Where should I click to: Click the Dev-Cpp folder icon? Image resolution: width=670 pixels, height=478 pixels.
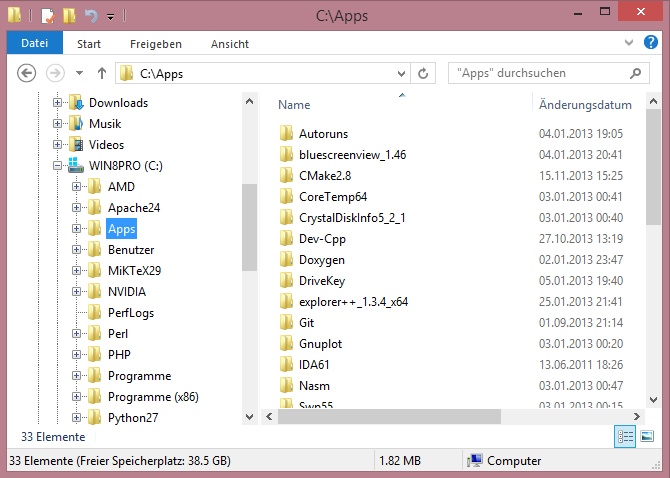pyautogui.click(x=286, y=238)
